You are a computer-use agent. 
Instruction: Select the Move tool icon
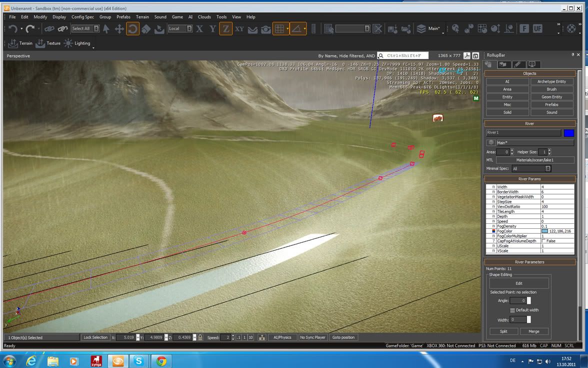pos(119,29)
